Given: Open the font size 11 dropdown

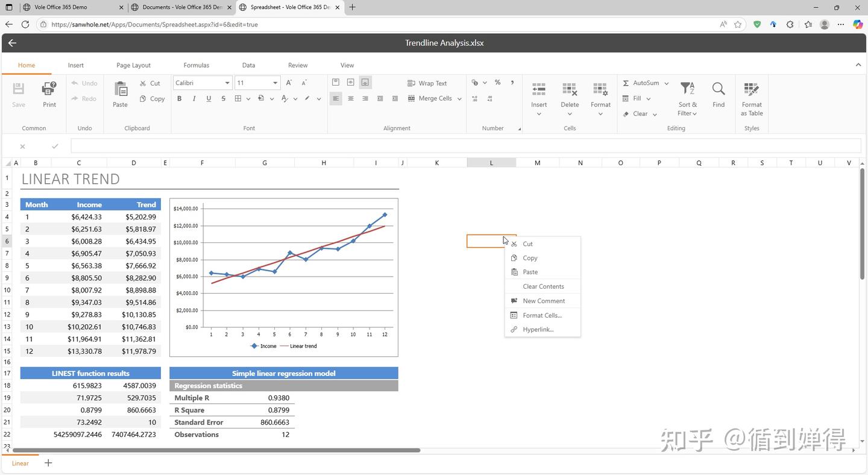Looking at the screenshot, I should (x=275, y=83).
